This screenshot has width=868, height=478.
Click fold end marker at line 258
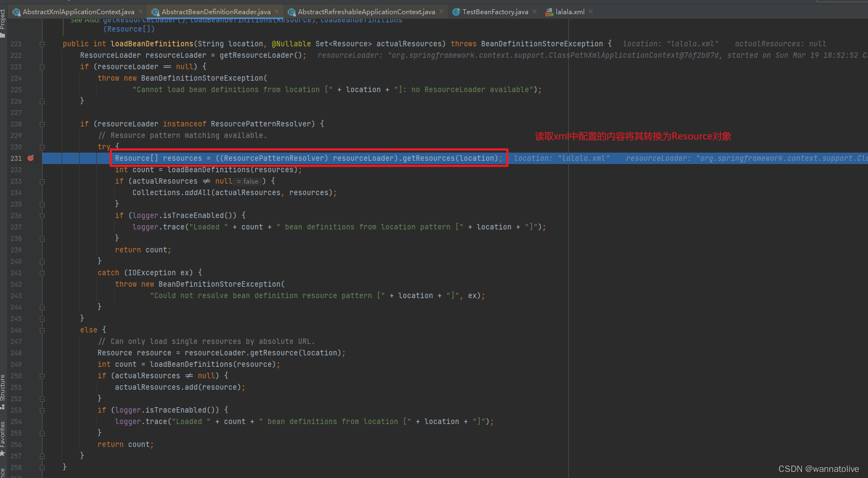(42, 468)
